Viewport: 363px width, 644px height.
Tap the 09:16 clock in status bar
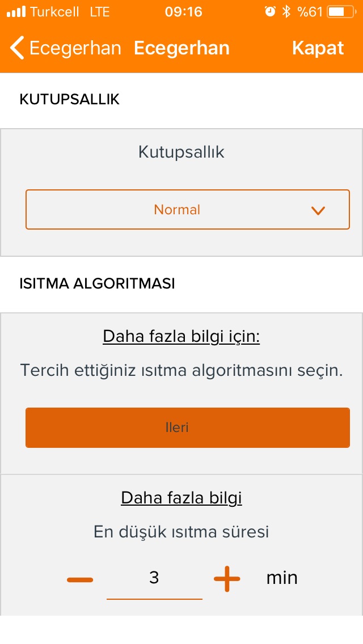[183, 11]
